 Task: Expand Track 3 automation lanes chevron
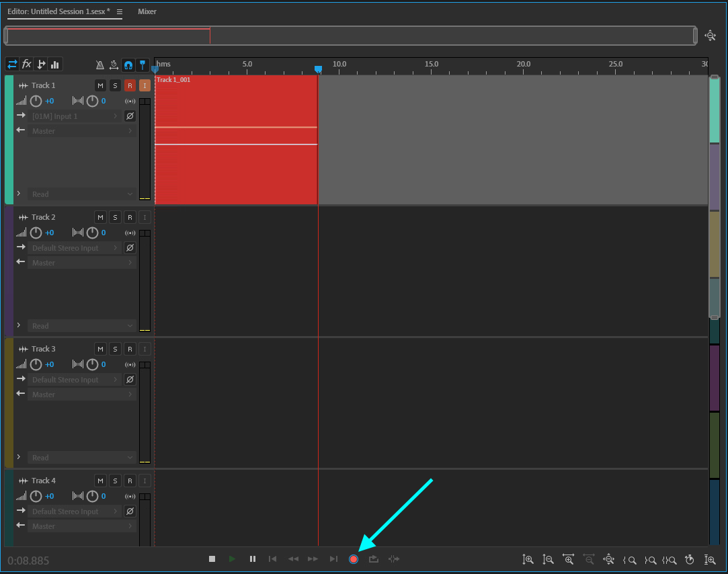pos(19,456)
